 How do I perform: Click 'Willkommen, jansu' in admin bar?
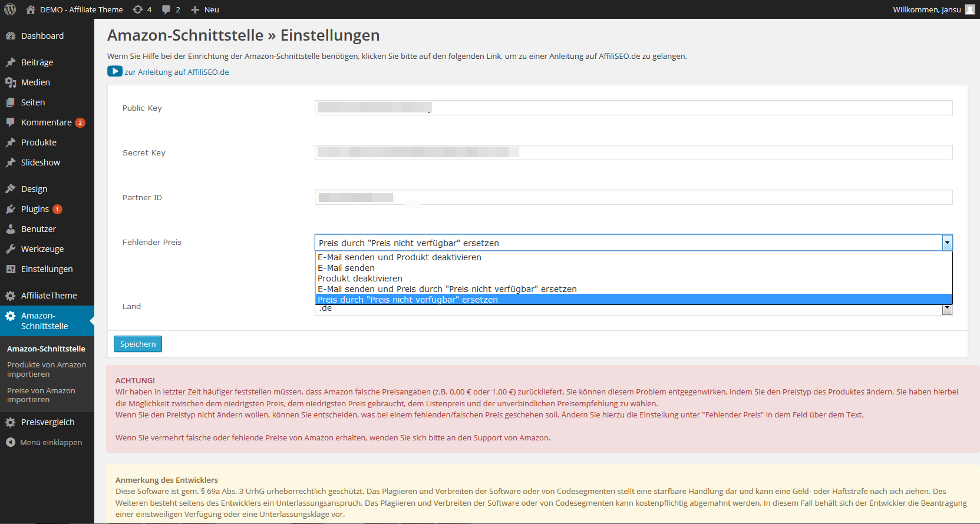click(x=926, y=9)
